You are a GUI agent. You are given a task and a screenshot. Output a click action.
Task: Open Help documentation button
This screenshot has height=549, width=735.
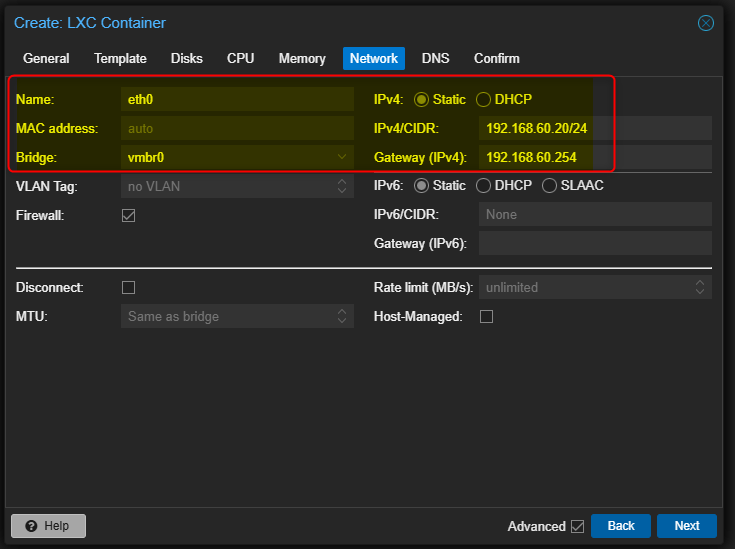(x=48, y=526)
